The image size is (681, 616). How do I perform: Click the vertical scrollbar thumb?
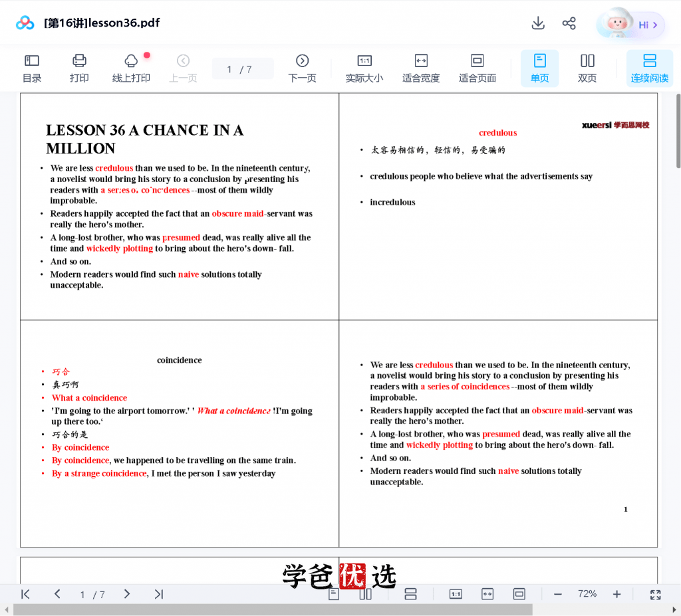[x=678, y=130]
